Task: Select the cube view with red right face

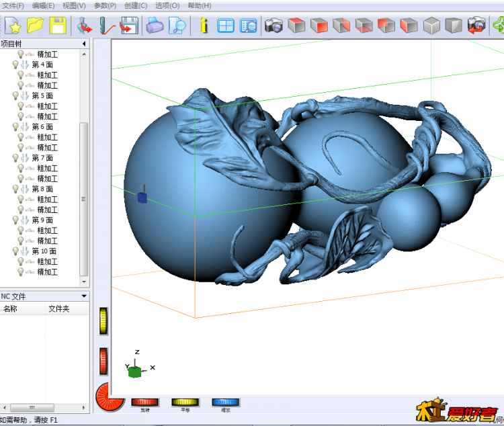Action: [x=341, y=26]
